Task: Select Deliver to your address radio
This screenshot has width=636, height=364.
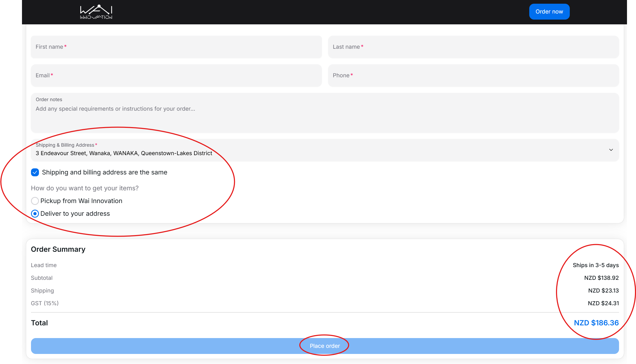Action: 35,214
